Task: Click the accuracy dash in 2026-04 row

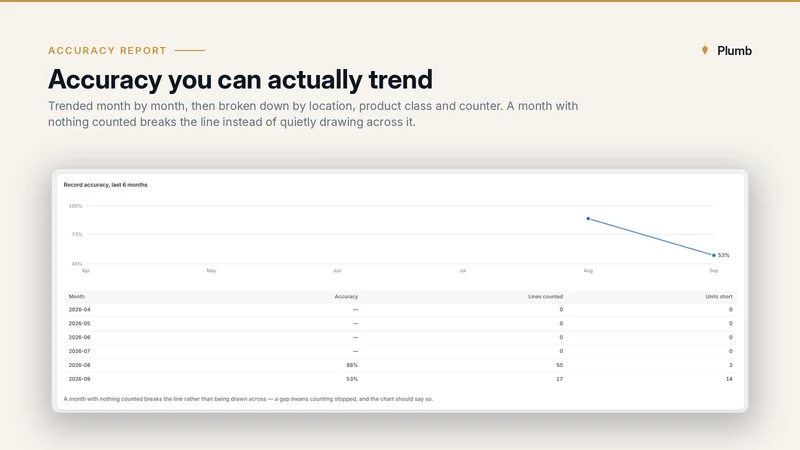Action: pos(355,310)
